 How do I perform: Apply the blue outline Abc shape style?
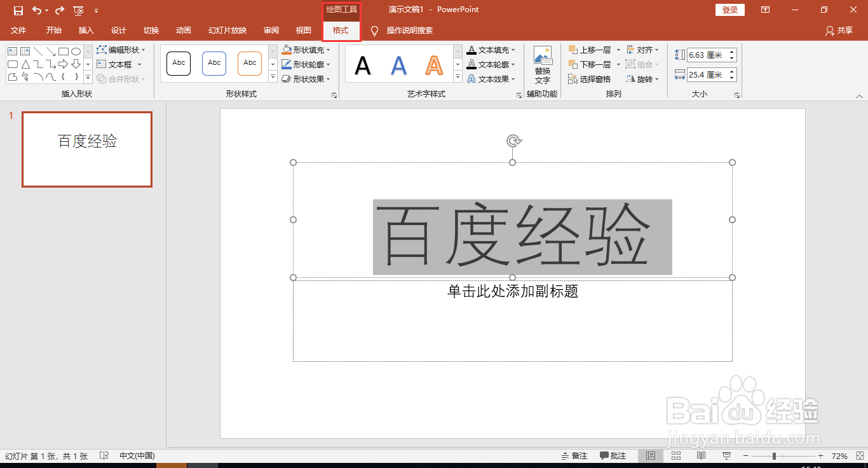214,63
